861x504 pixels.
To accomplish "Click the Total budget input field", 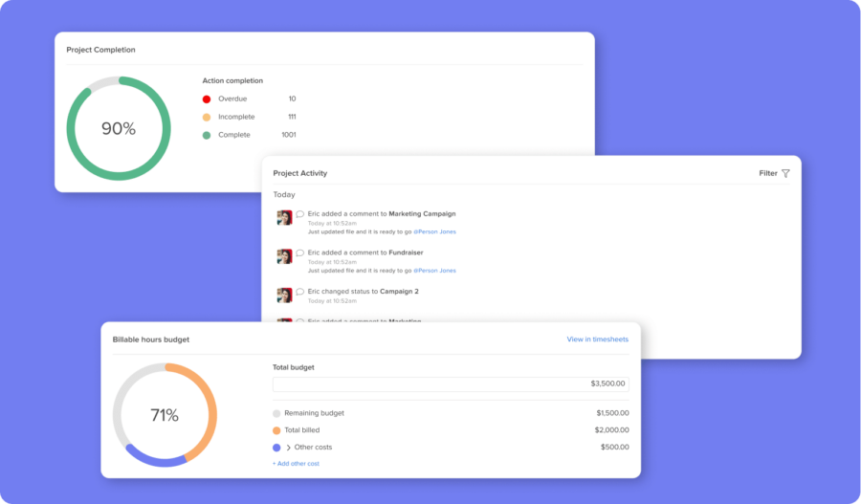I will tap(451, 383).
